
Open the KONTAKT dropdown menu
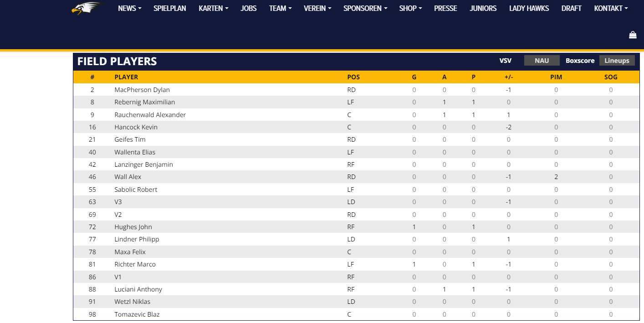(611, 8)
